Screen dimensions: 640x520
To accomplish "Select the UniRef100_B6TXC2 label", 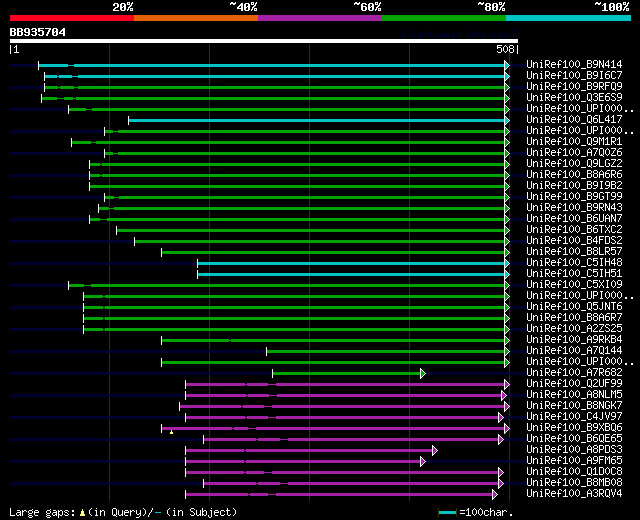I will tap(574, 230).
